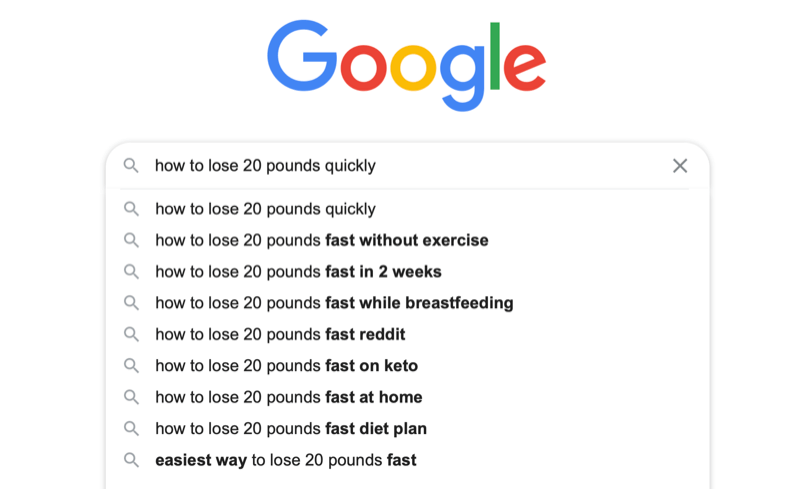Select the 'fast while breastfeeding' suggestion
The image size is (800, 489).
click(407, 303)
